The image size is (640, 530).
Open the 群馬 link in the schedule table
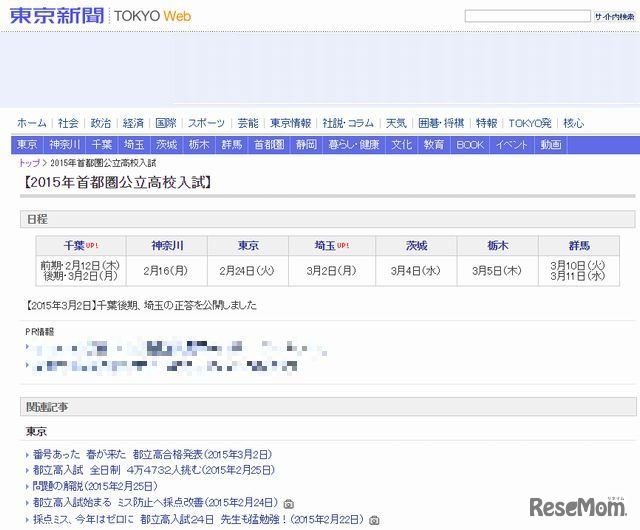point(579,246)
